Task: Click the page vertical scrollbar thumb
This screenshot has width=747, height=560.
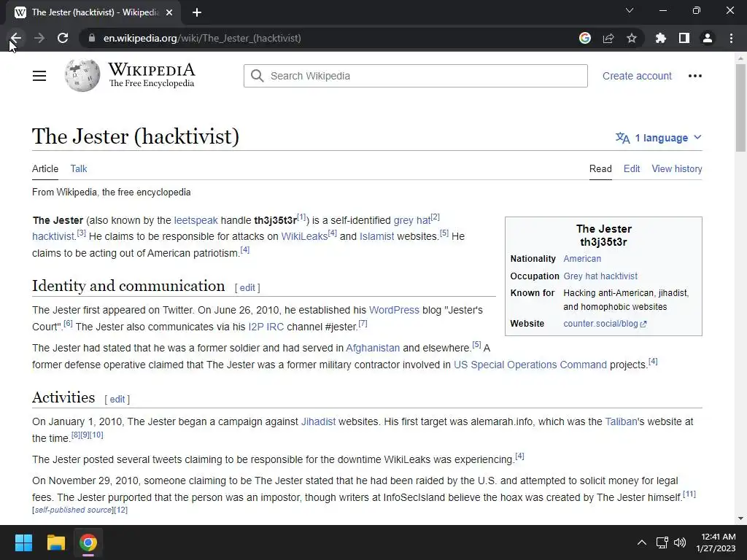Action: 740,108
